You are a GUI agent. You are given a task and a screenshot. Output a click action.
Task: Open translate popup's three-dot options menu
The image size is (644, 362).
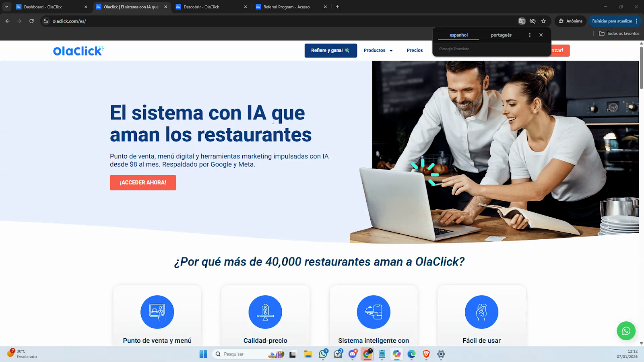[530, 35]
